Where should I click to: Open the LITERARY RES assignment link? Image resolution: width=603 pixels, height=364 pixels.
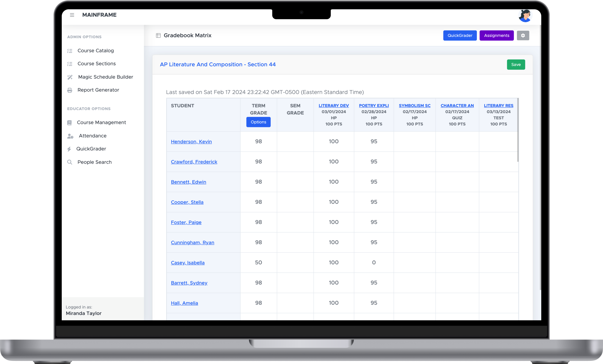tap(498, 105)
